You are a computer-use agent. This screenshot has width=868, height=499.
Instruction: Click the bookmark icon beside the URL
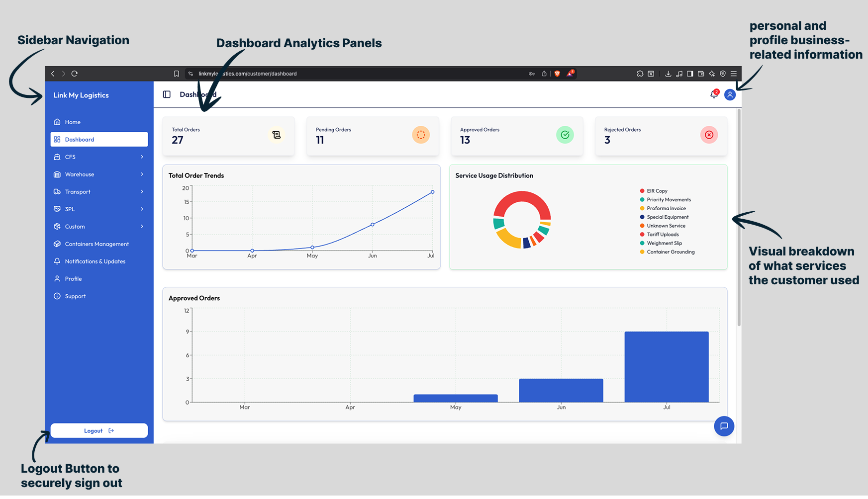176,74
